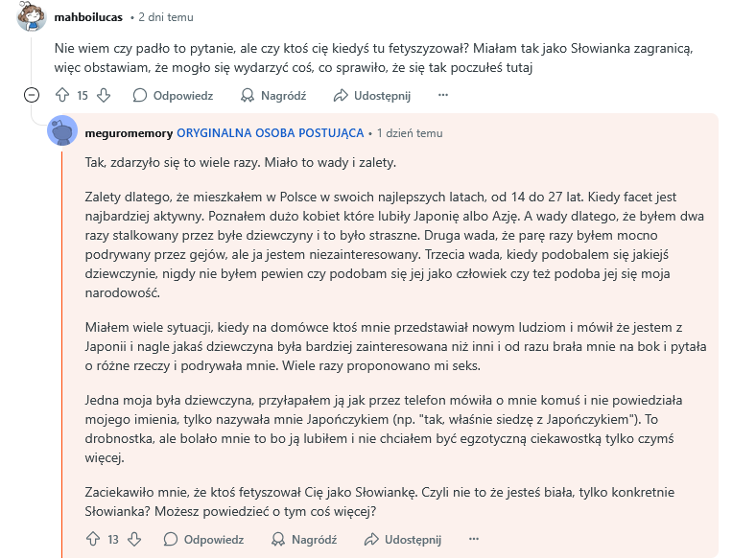Collapse the mahboilucas comment thread
756x559 pixels.
pos(32,95)
